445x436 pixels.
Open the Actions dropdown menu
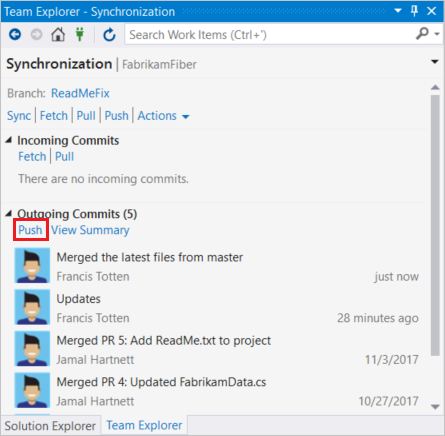(x=163, y=116)
